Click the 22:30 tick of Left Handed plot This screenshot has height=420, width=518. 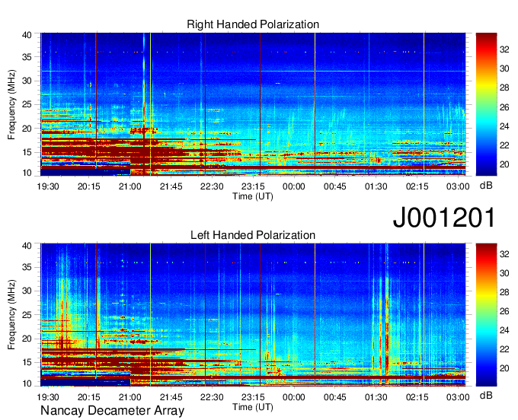point(212,397)
